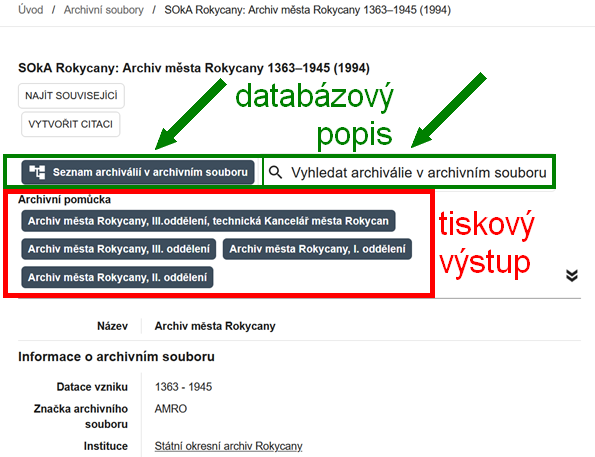The height and width of the screenshot is (457, 595).
Task: Open finding aid III.oddělení, technická Kancelář
Action: (208, 221)
